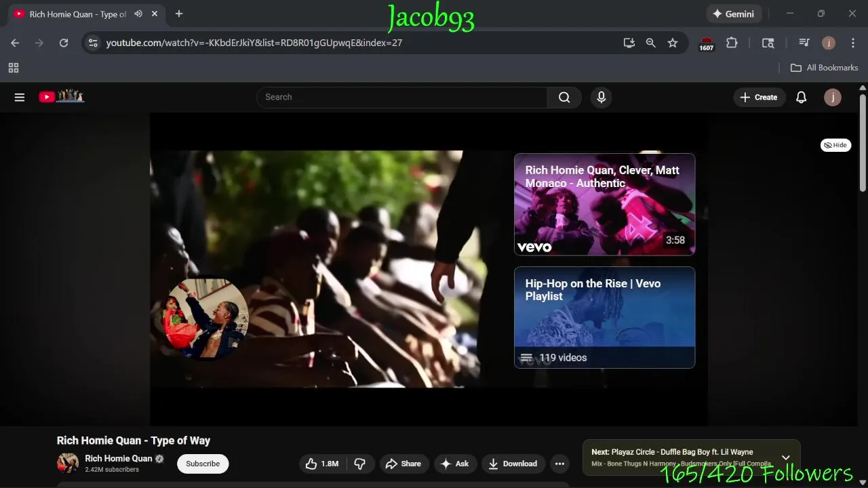Open YouTube account avatar menu
The height and width of the screenshot is (488, 868).
point(833,97)
